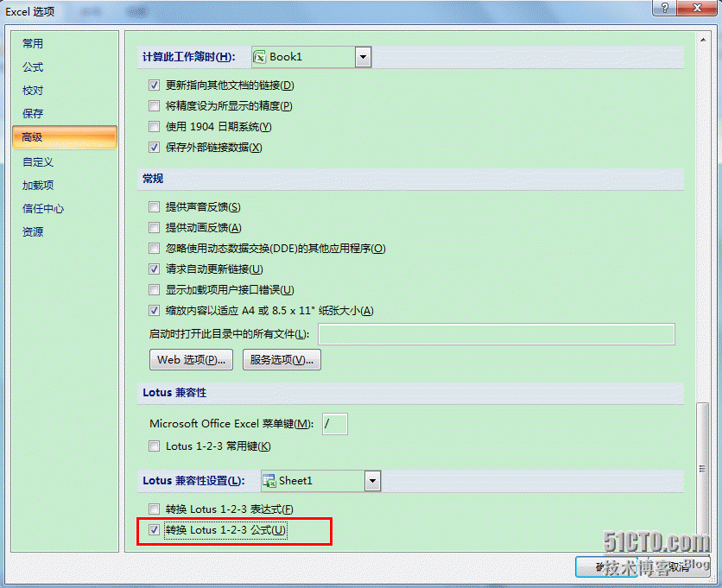Viewport: 722px width, 588px height.
Task: Uncheck 更新指向其他文档的链接
Action: coord(154,85)
